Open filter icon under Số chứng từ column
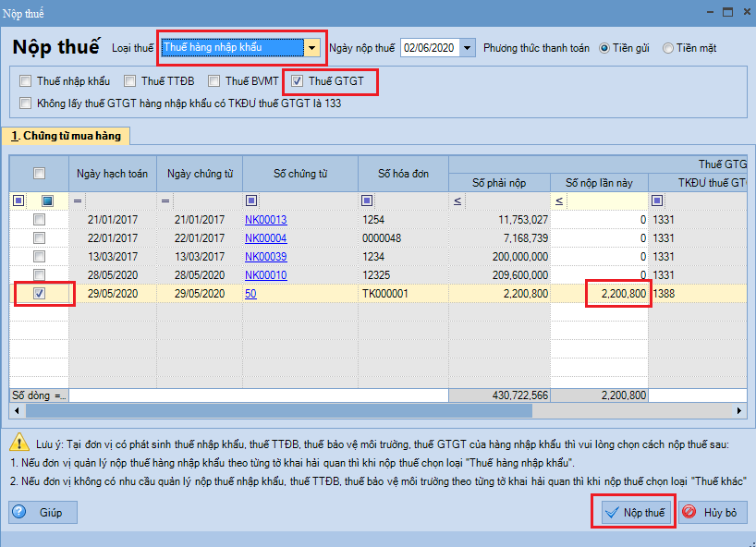Viewport: 756px width, 547px height. point(251,201)
